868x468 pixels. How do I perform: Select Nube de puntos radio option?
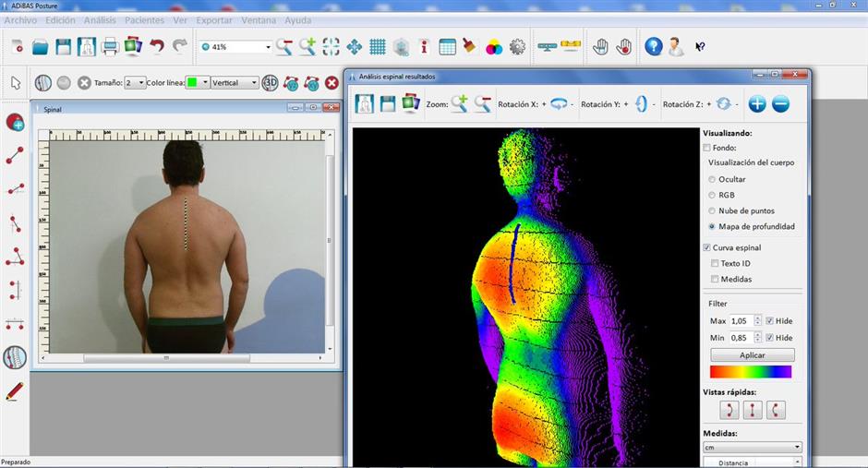712,210
